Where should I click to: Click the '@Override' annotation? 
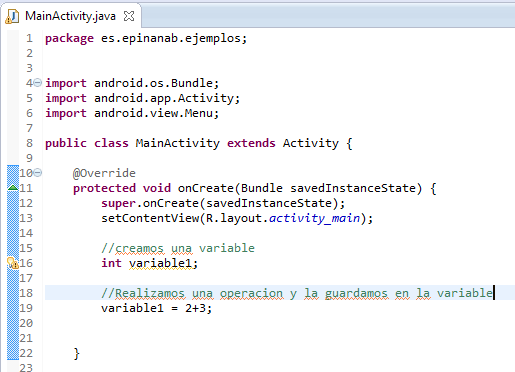pos(104,173)
